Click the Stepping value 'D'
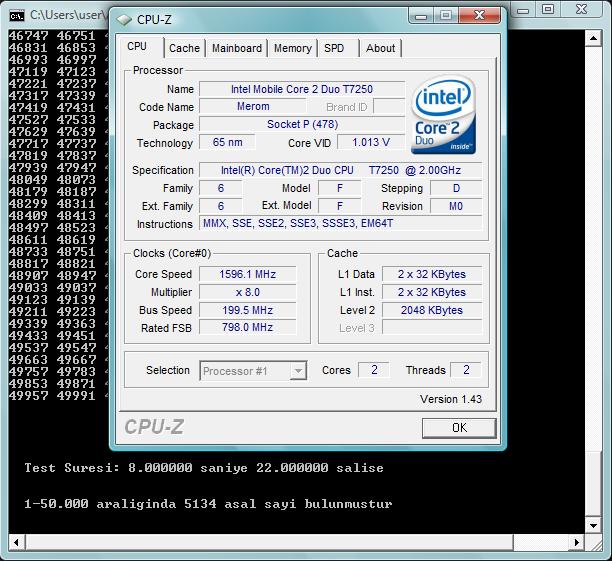Screen dimensions: 612x561 coord(456,188)
